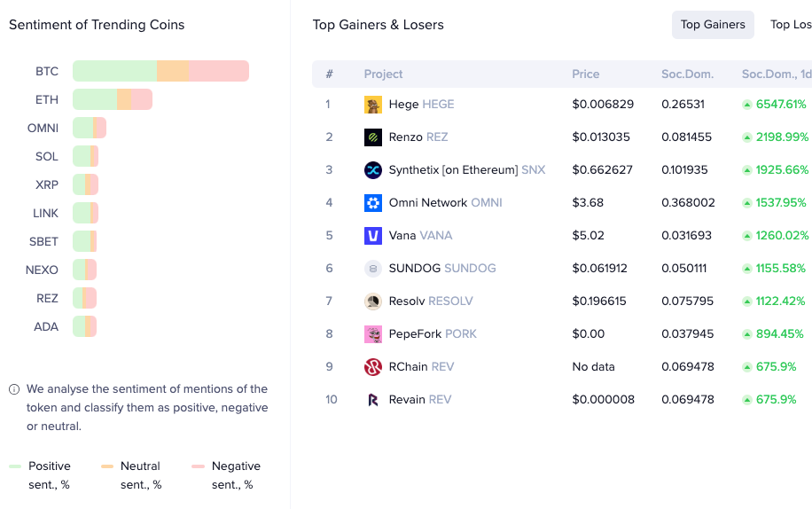Click the SBET sentiment bar

(85, 241)
